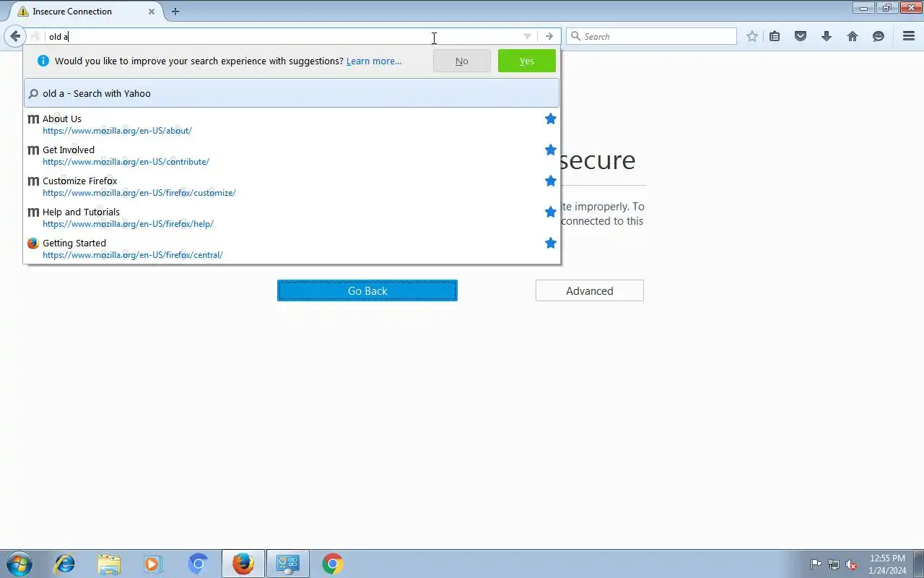
Task: Click the Go arrow in address bar
Action: tap(549, 36)
